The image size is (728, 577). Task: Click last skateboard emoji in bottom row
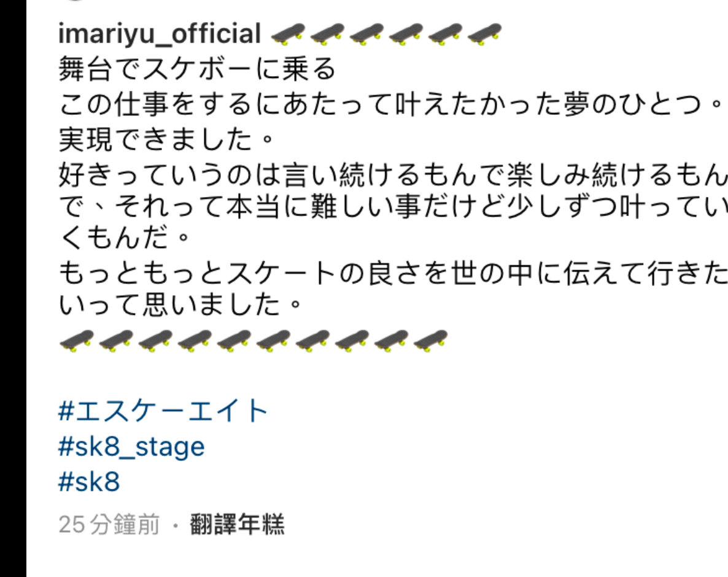pyautogui.click(x=430, y=341)
